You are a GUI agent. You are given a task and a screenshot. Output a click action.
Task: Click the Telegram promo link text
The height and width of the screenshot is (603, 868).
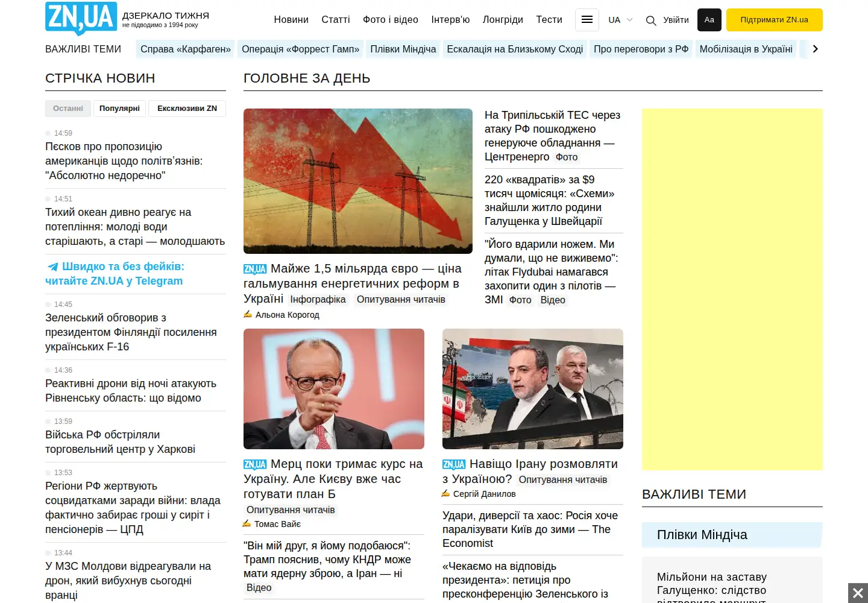point(115,274)
